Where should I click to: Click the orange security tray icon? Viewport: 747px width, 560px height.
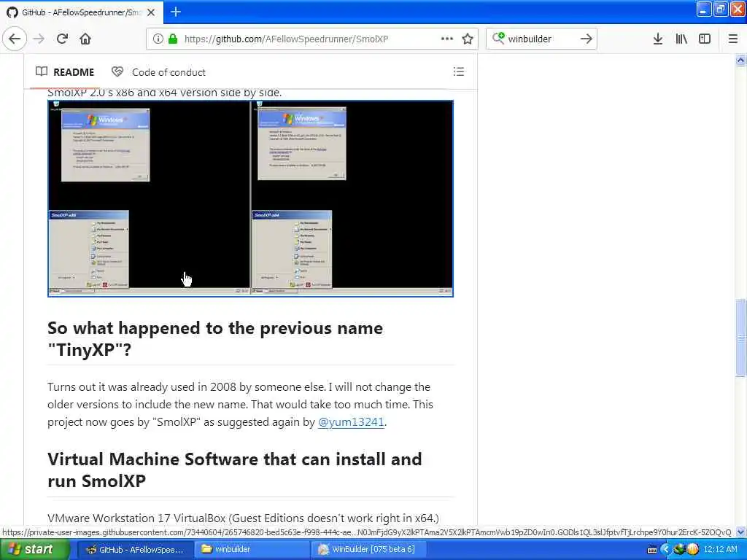(x=692, y=550)
